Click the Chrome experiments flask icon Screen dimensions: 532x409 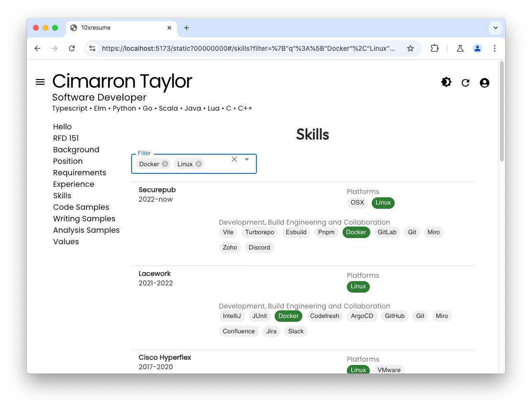coord(460,48)
